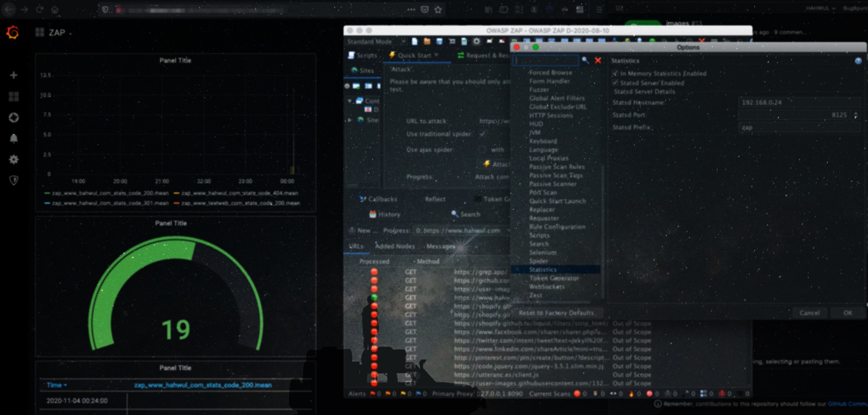Viewport: 868px width, 415px height.
Task: Click the Statsd Prefix input field
Action: 800,128
